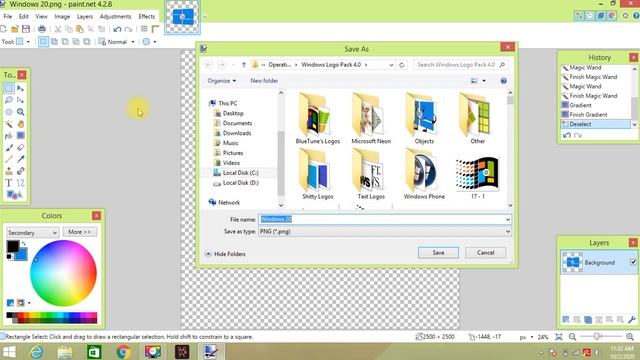The width and height of the screenshot is (640, 360).
Task: Select the Paint Bucket tool
Action: (x=9, y=136)
